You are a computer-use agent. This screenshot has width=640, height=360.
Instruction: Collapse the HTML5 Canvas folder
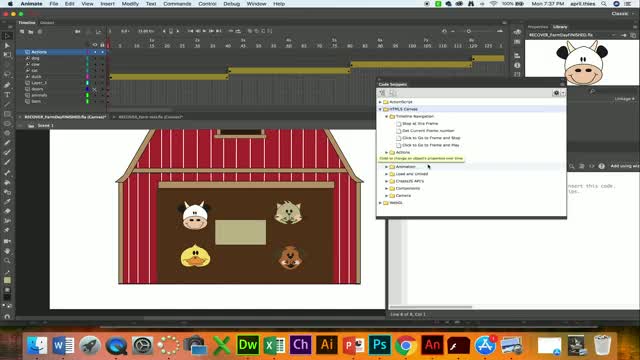pyautogui.click(x=380, y=109)
